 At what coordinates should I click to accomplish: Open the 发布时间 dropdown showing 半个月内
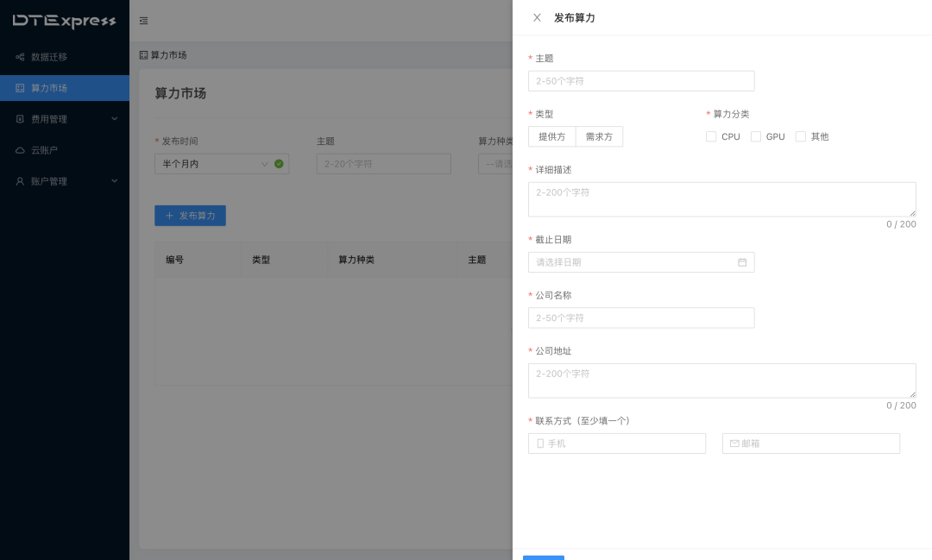(221, 164)
